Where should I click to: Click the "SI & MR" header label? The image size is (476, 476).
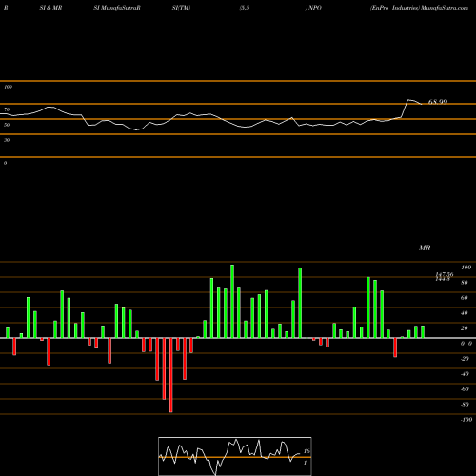tap(50, 8)
